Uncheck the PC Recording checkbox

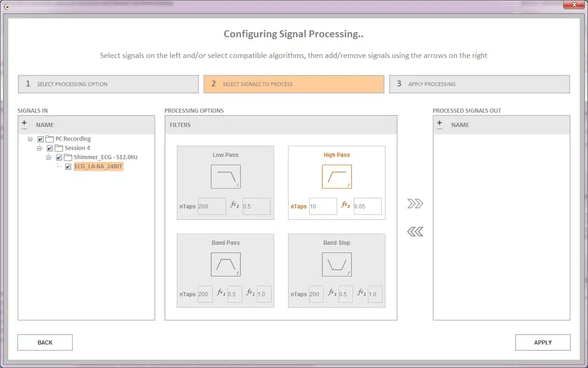pos(40,139)
